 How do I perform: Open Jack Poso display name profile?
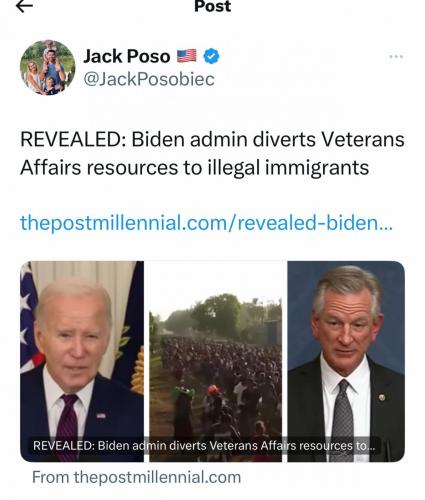coord(127,56)
